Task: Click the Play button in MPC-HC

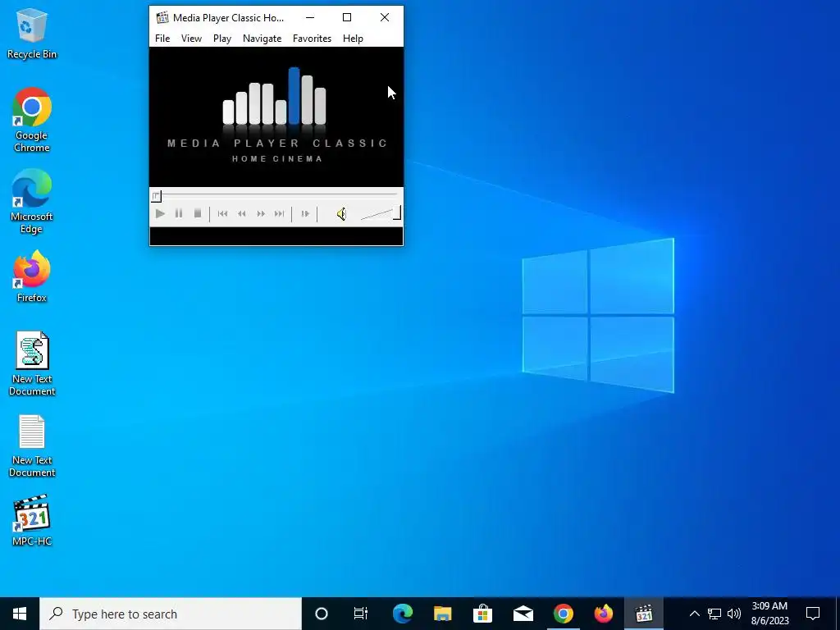Action: point(160,214)
